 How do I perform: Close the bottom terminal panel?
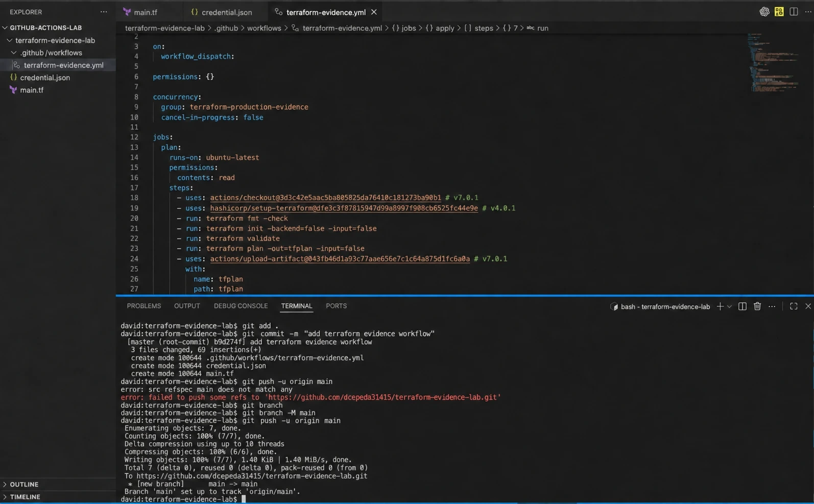808,306
